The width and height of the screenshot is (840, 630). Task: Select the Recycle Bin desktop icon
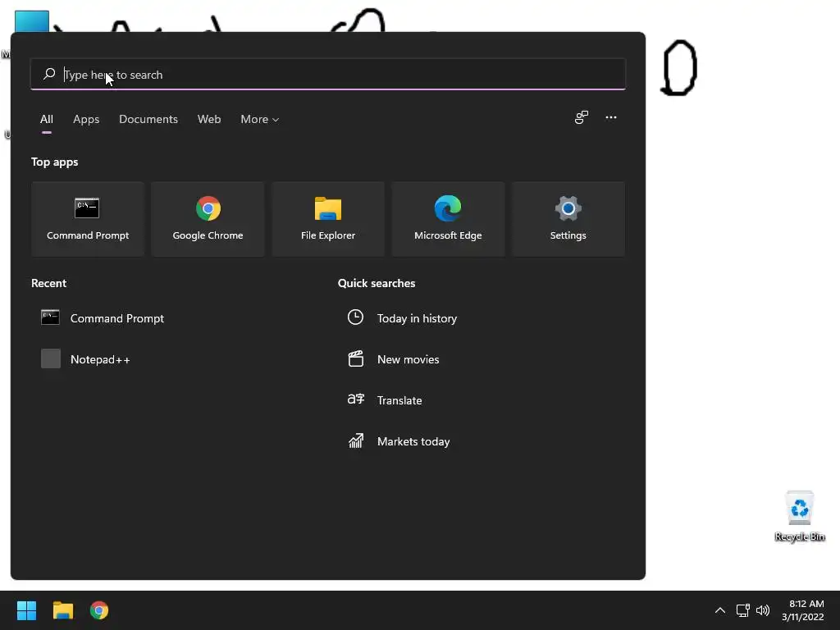[800, 517]
